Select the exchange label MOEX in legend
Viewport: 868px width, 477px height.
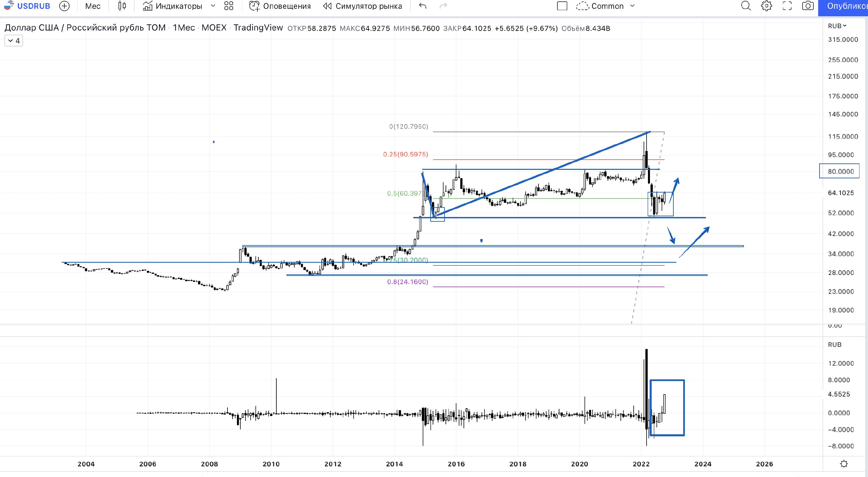pos(214,28)
